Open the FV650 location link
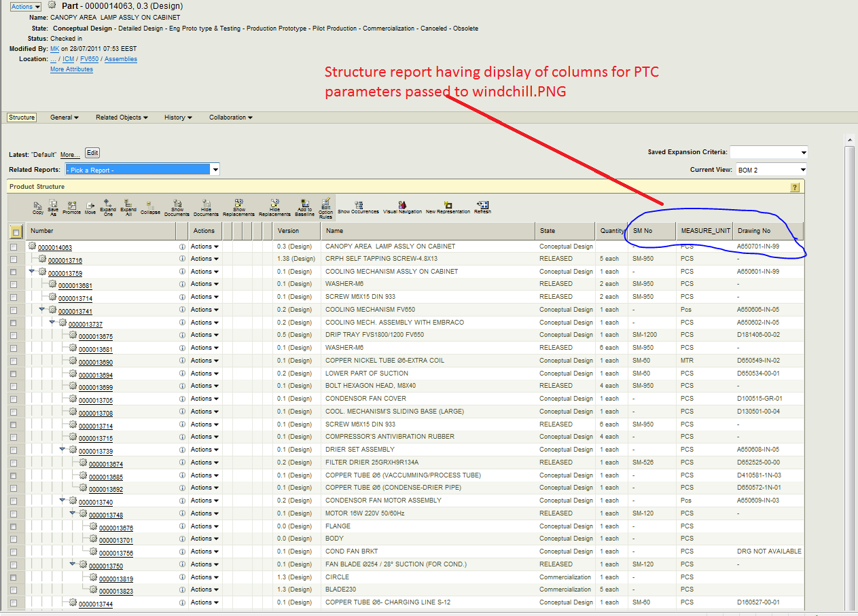This screenshot has width=858, height=616. (x=89, y=59)
